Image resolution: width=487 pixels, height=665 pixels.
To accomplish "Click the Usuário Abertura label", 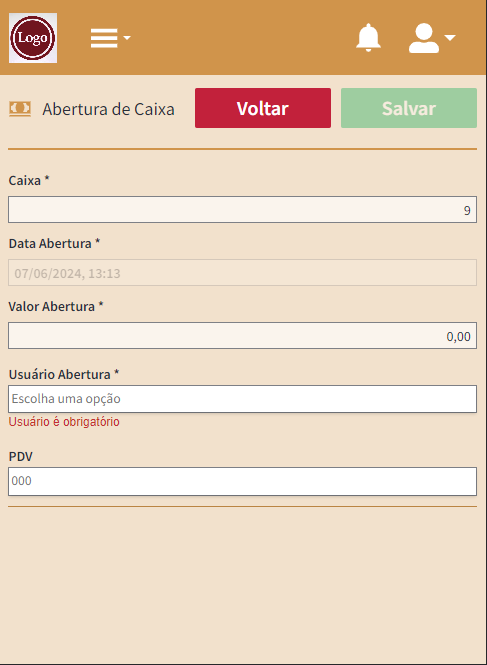I will [64, 374].
